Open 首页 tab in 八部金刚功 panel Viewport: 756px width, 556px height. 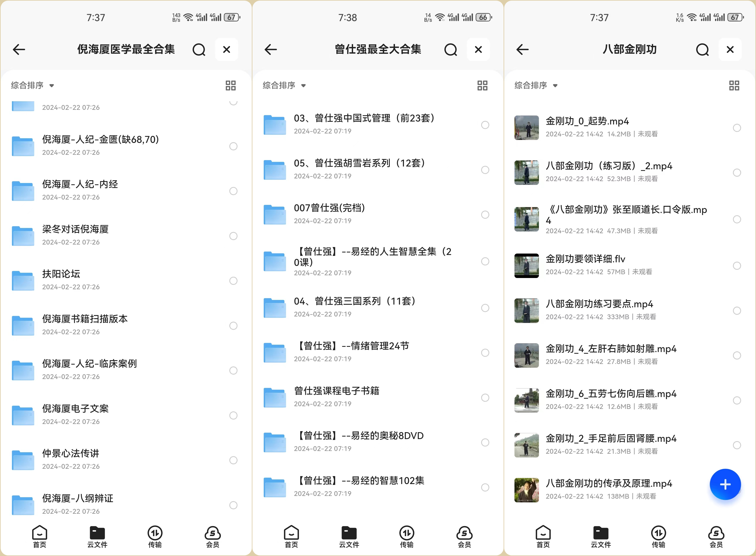544,537
